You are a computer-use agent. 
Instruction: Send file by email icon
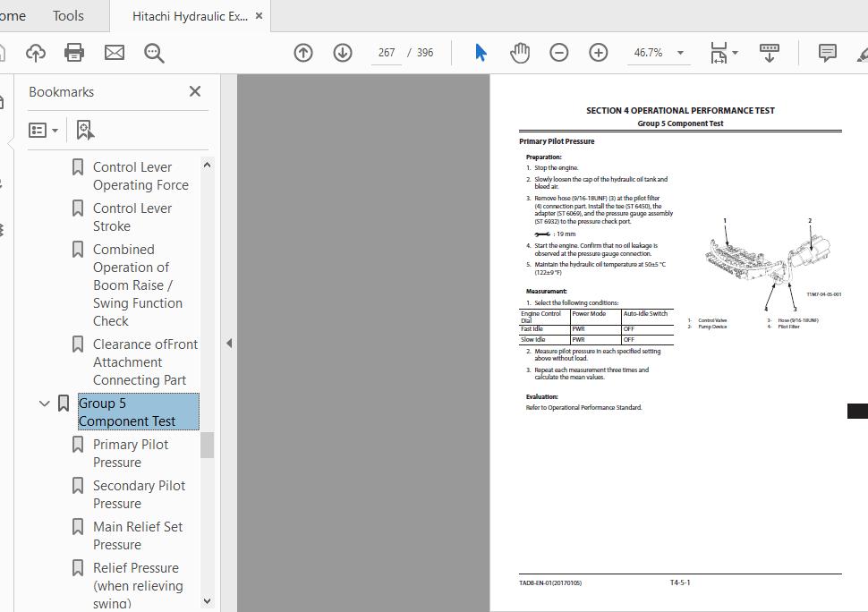115,53
